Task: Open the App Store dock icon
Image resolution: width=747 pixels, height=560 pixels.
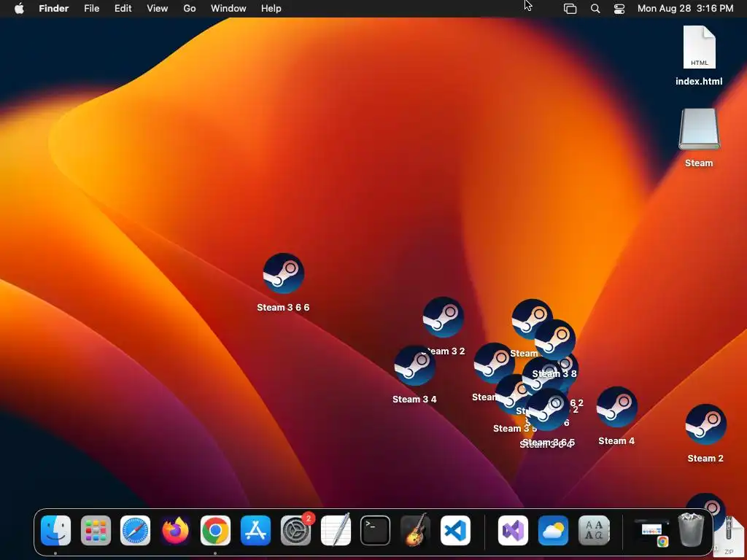Action: pyautogui.click(x=255, y=530)
